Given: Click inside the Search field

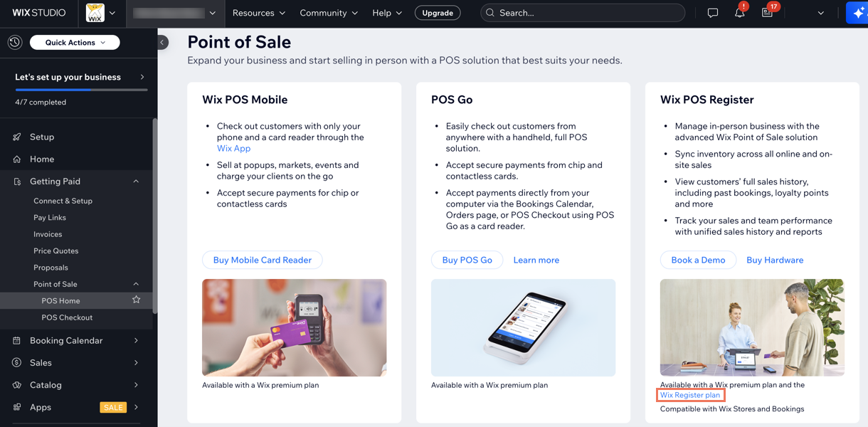Looking at the screenshot, I should point(582,12).
